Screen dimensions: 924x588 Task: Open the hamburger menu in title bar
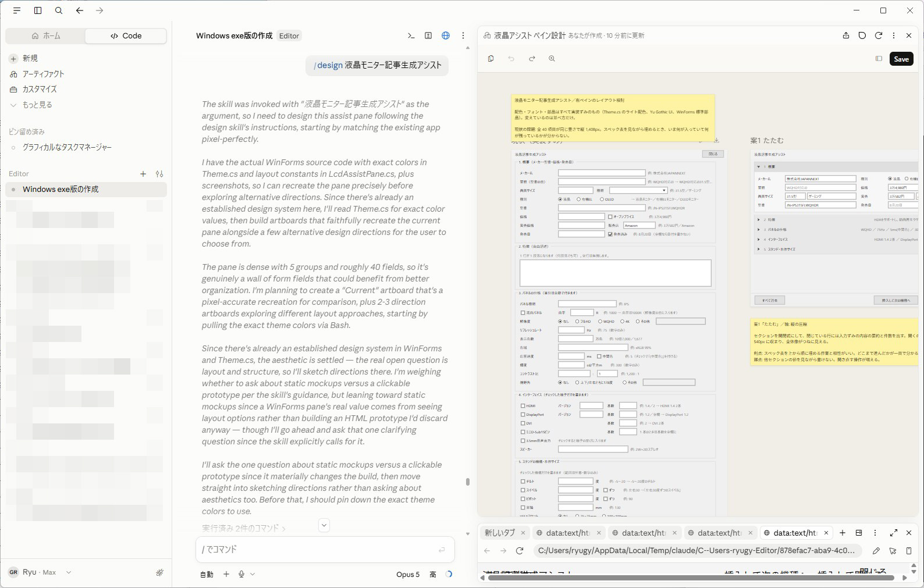point(17,10)
